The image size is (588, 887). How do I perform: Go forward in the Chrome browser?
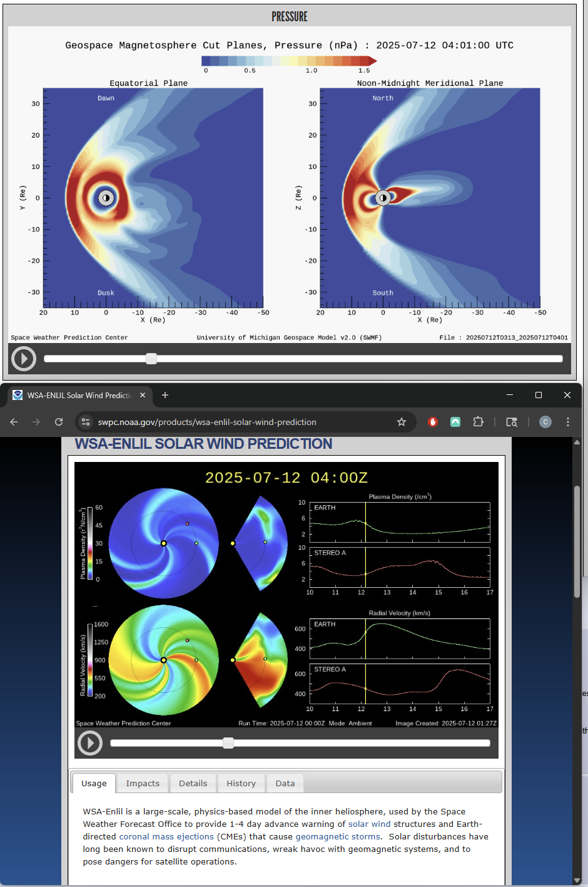coord(36,422)
